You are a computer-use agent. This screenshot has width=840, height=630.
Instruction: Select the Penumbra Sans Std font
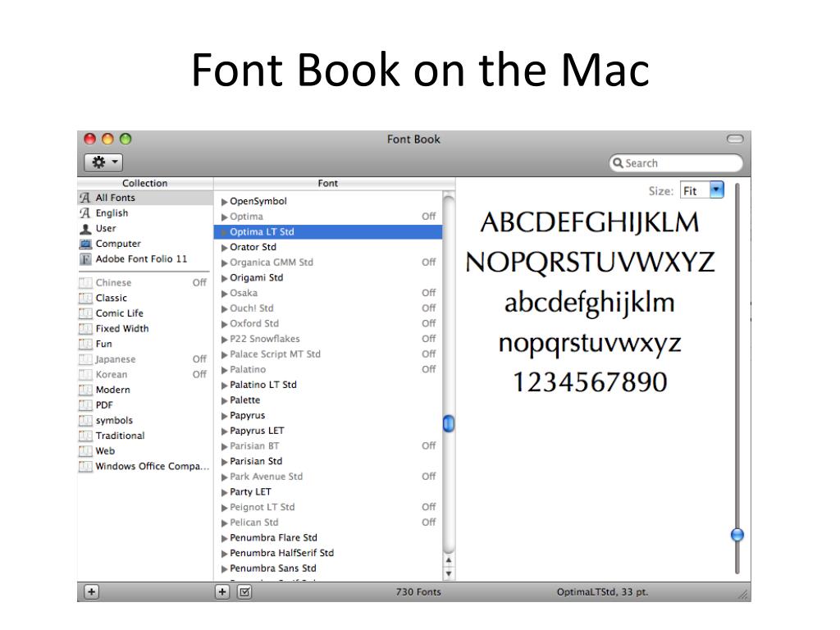328,569
